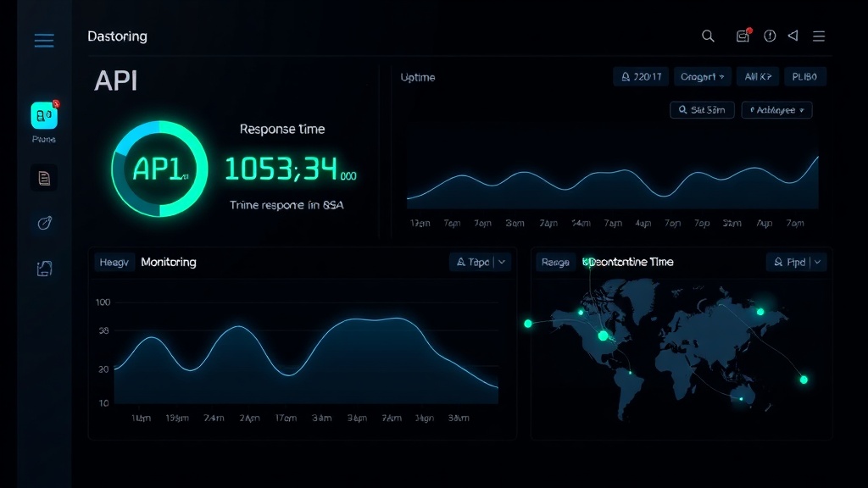Open the Antilyee dropdown on the Uptime panel
The image size is (868, 488).
pyautogui.click(x=776, y=109)
